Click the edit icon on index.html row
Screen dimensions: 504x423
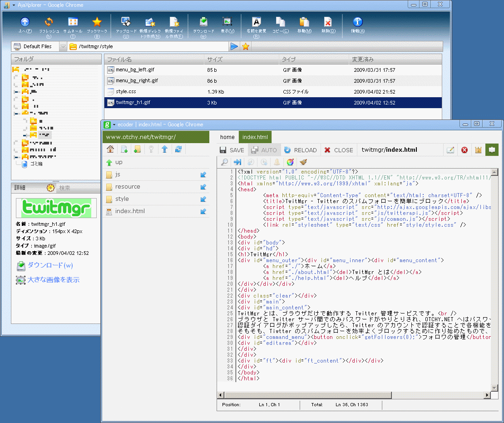[203, 211]
